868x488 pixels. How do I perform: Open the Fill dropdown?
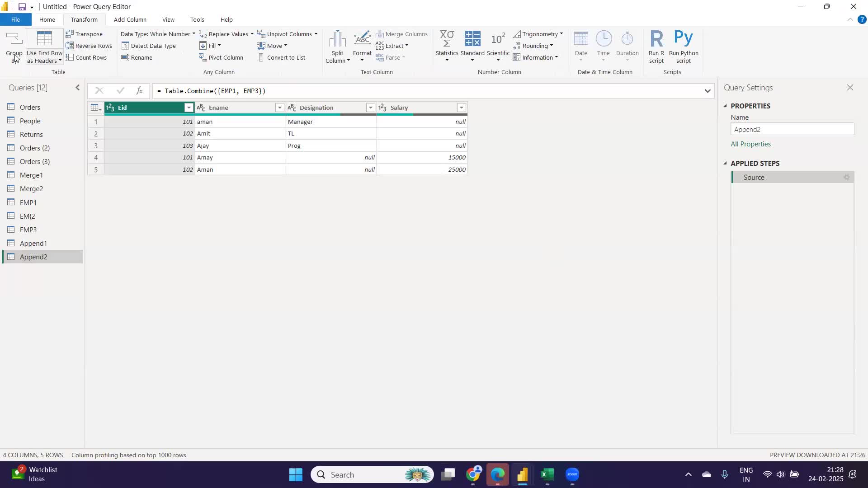210,46
